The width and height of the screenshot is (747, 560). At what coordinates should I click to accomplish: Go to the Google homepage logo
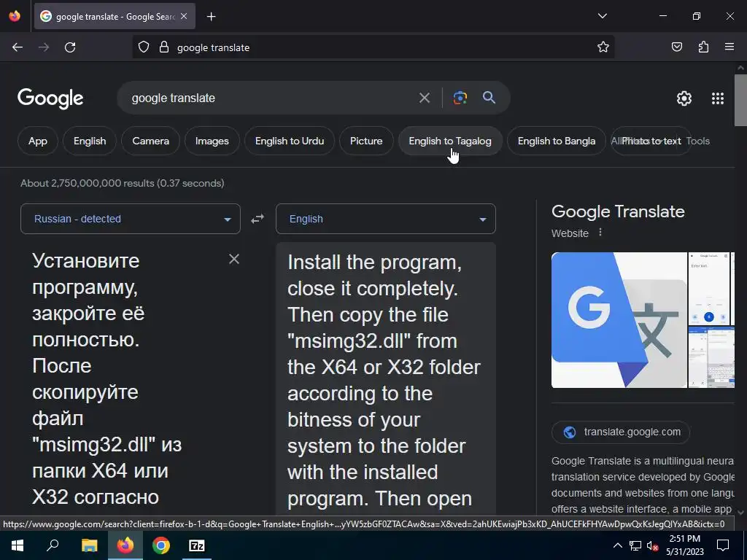click(x=50, y=98)
